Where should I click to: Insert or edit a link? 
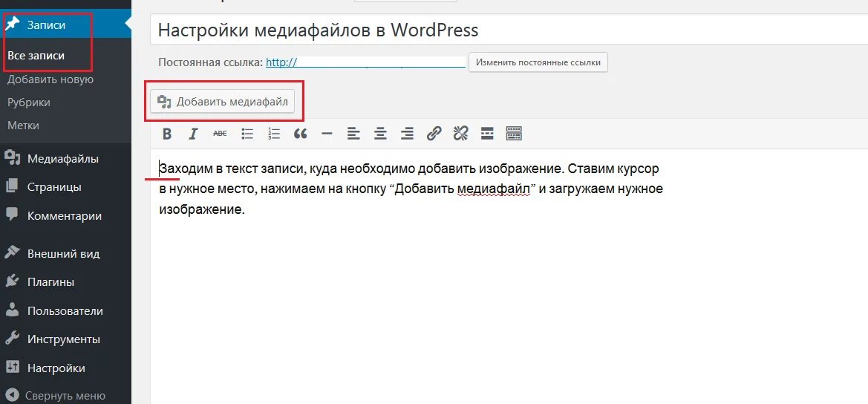point(434,134)
